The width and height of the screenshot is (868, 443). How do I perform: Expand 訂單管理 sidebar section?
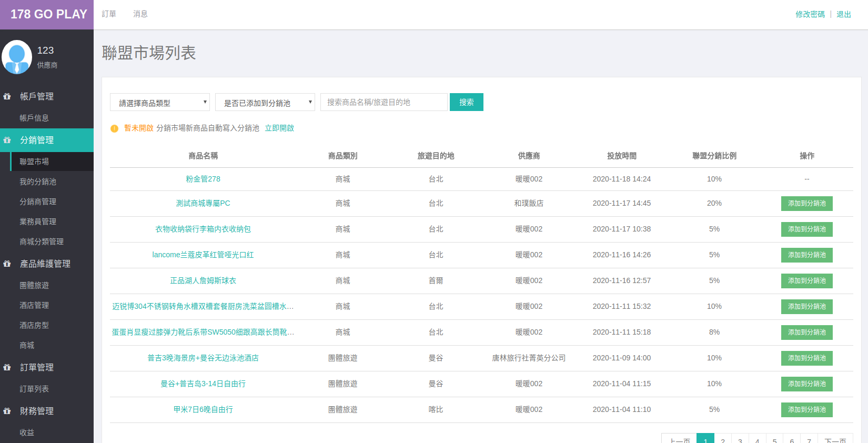click(x=47, y=367)
